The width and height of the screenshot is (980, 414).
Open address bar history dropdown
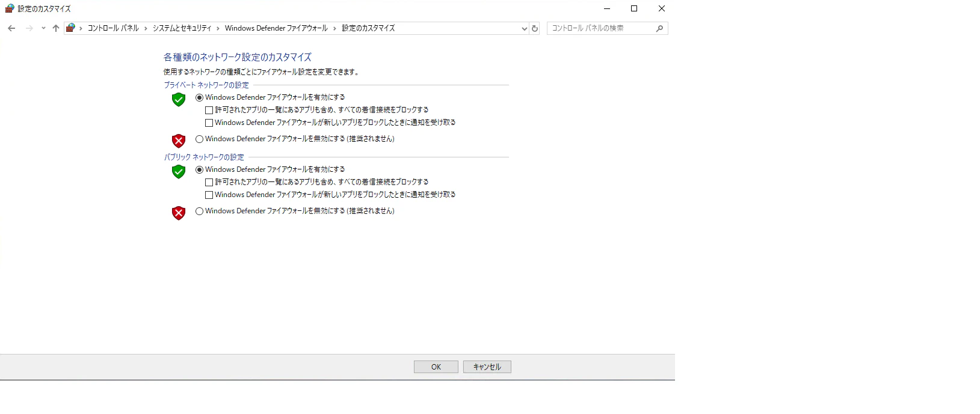click(524, 28)
